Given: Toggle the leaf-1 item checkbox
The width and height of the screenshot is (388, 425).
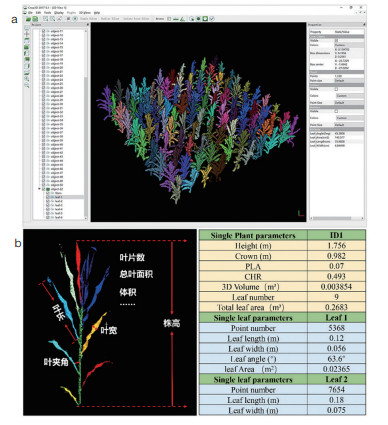Looking at the screenshot, I should pyautogui.click(x=48, y=197).
